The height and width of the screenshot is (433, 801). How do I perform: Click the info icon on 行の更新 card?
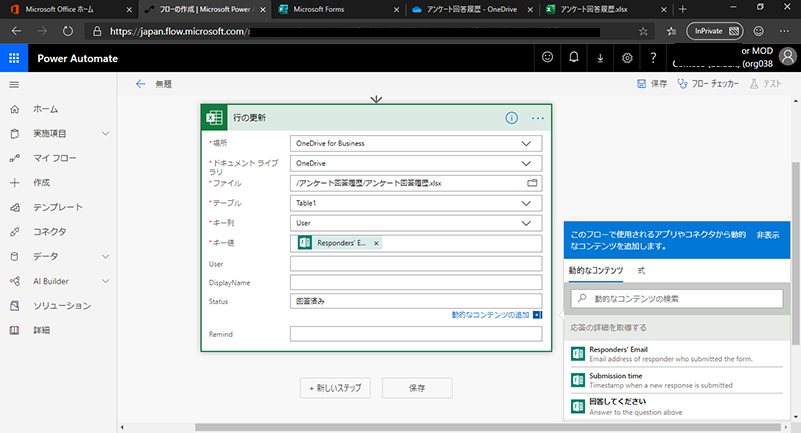511,118
